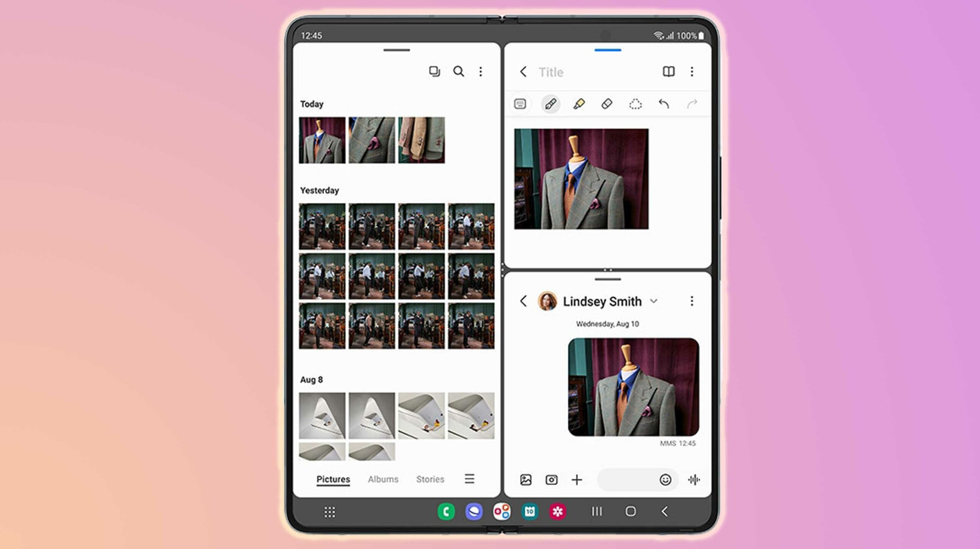The width and height of the screenshot is (980, 549).
Task: Open the apps grid in taskbar
Action: point(330,512)
